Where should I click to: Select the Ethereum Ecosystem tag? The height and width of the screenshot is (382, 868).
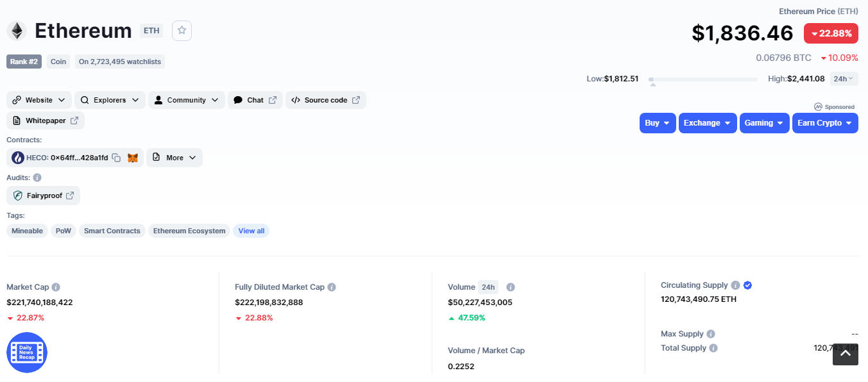click(189, 231)
